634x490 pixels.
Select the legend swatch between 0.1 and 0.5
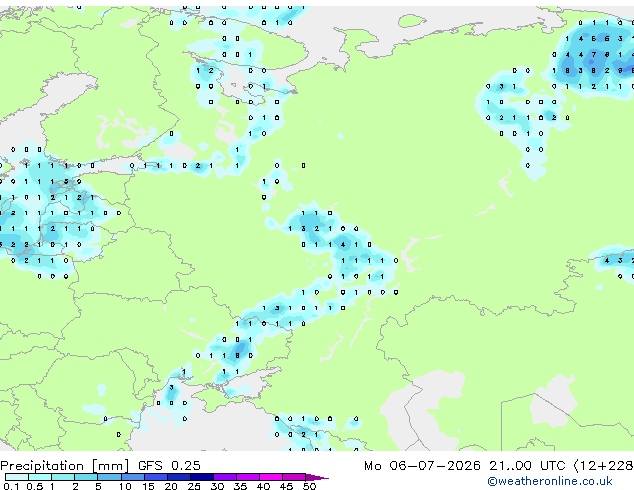(17, 477)
